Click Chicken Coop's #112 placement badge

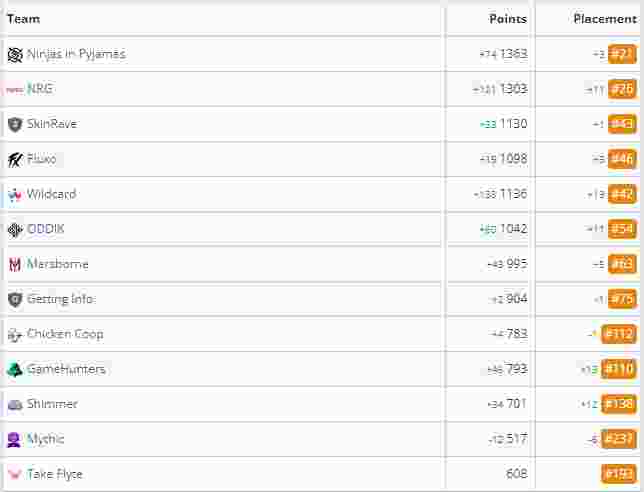619,334
